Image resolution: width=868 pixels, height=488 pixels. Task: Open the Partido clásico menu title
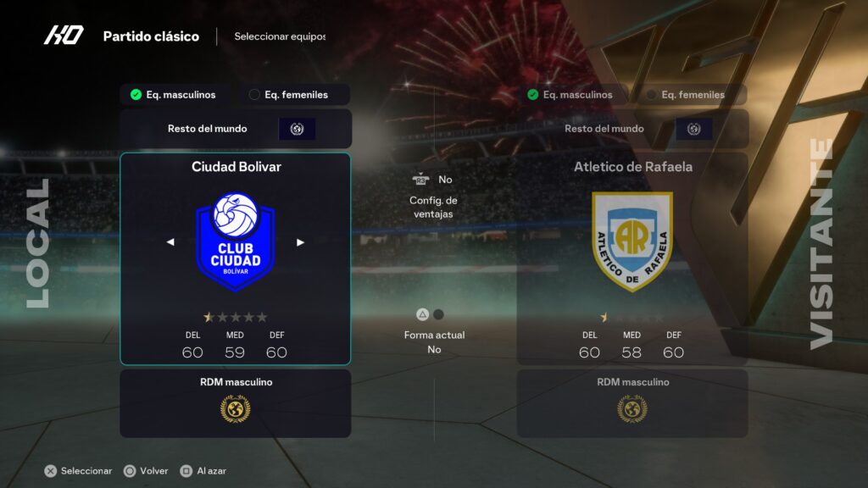coord(151,36)
